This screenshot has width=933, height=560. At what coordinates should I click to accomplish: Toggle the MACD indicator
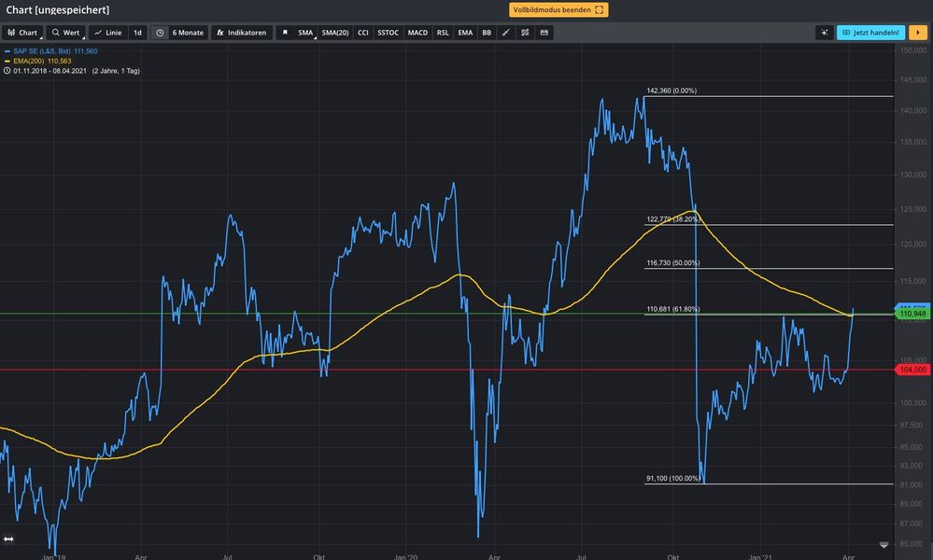coord(417,33)
